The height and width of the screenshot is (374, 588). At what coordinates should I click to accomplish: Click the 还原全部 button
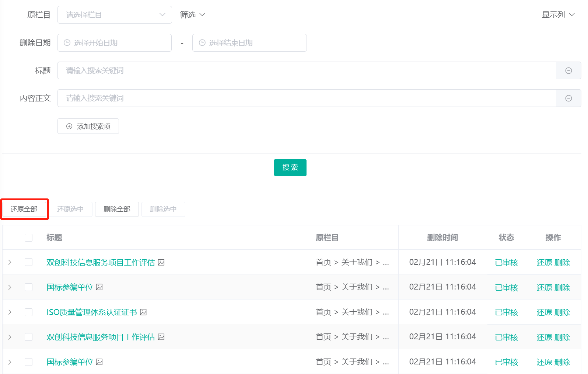tap(24, 209)
